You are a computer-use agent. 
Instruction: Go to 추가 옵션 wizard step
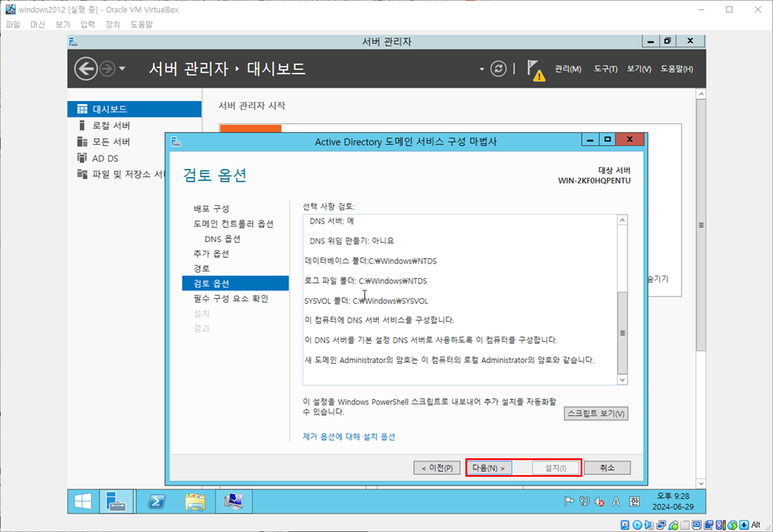[211, 253]
